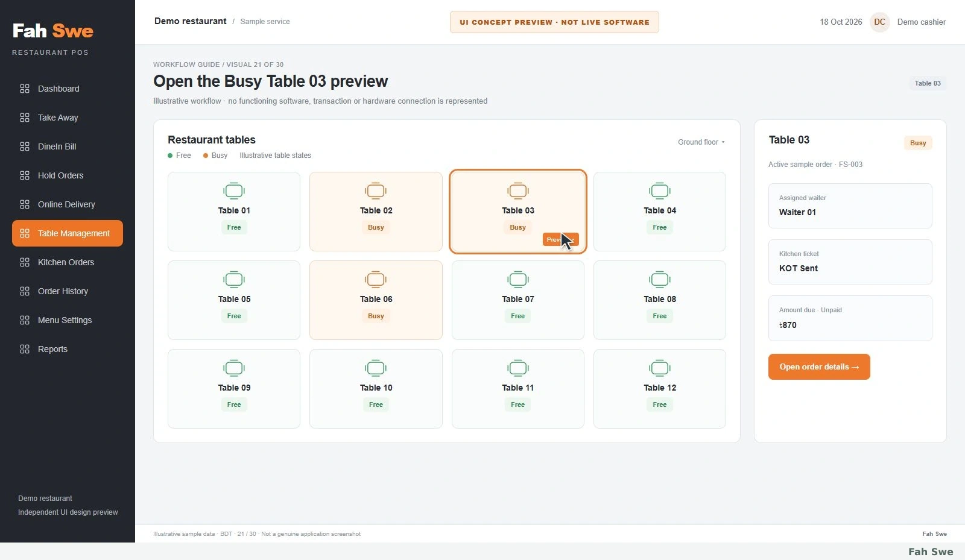
Task: Click the table icon on Table 12
Action: click(660, 368)
